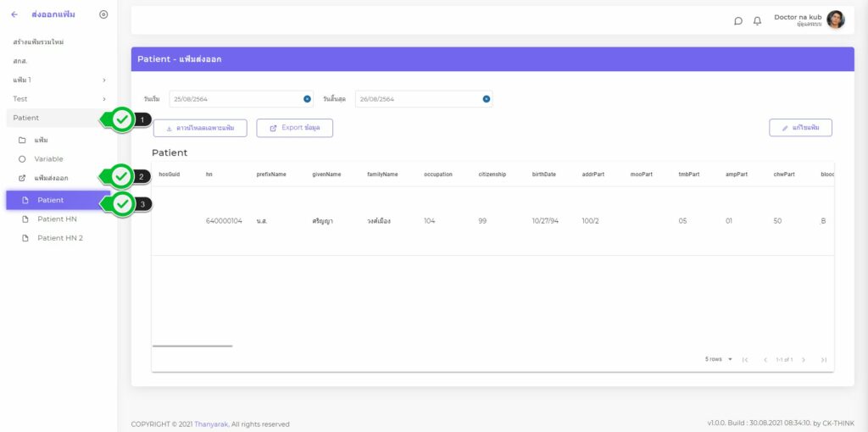Open the notifications bell
The width and height of the screenshot is (868, 432).
(757, 21)
